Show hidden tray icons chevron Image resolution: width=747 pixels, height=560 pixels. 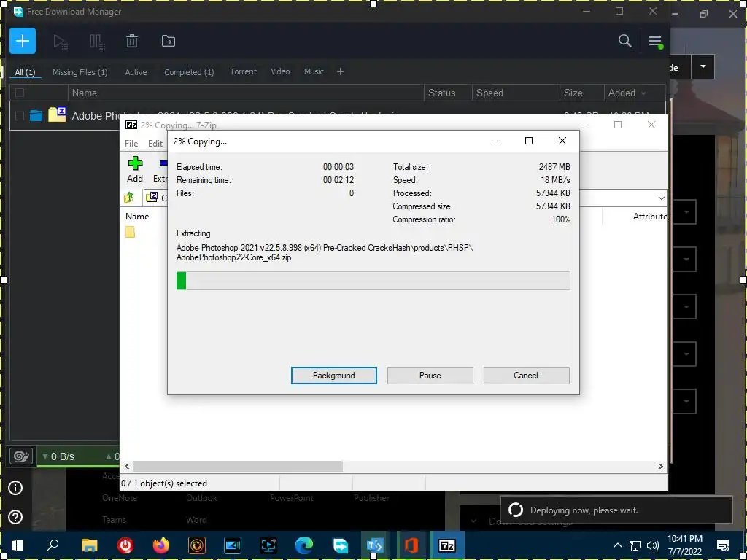(617, 545)
